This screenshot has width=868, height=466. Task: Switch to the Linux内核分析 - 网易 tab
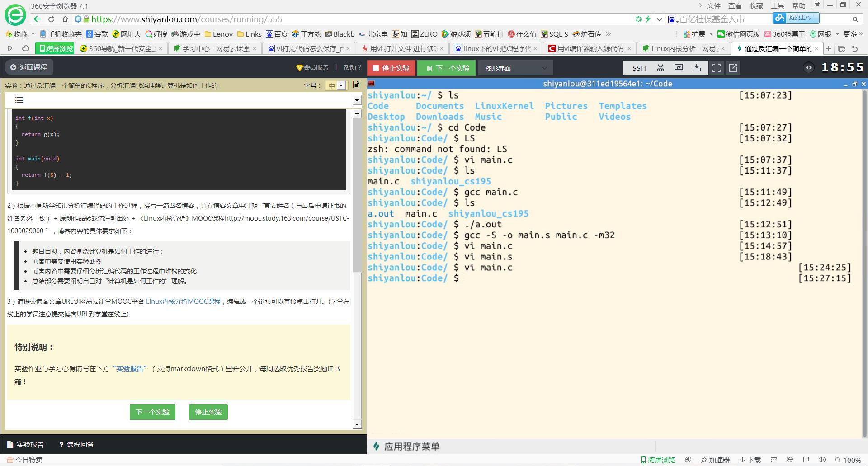[683, 48]
